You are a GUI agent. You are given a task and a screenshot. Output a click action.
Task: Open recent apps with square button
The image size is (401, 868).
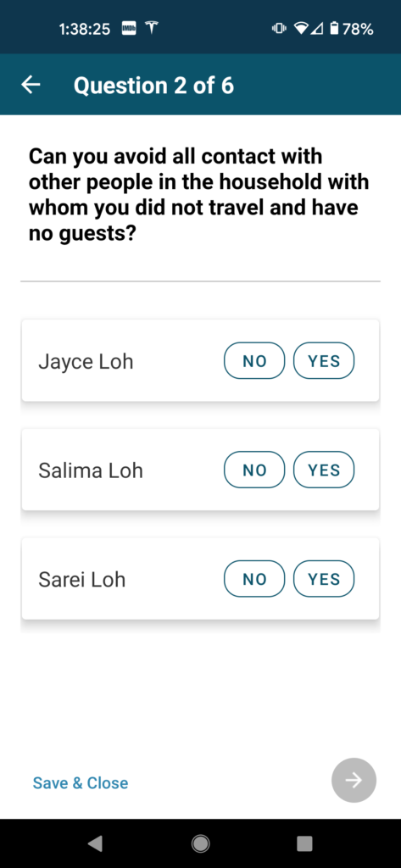(x=304, y=843)
